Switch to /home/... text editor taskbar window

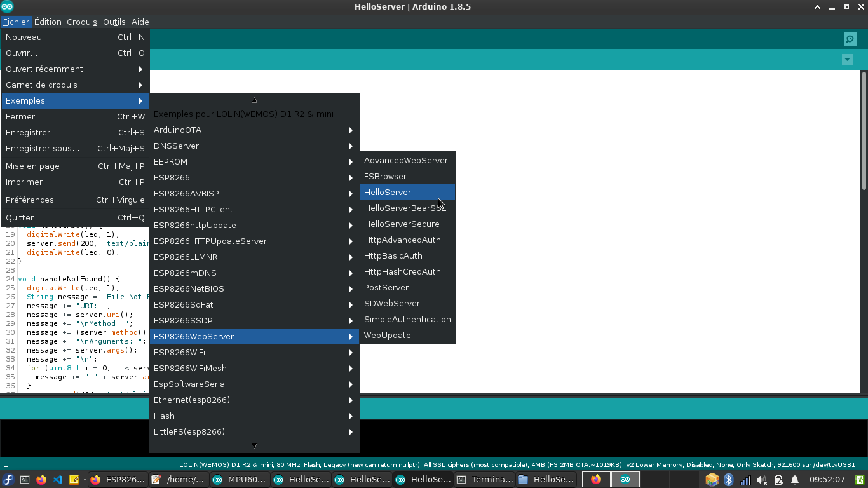pyautogui.click(x=180, y=480)
